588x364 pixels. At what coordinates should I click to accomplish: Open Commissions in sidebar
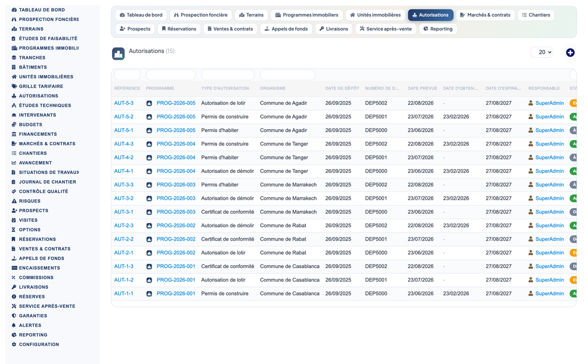36,277
